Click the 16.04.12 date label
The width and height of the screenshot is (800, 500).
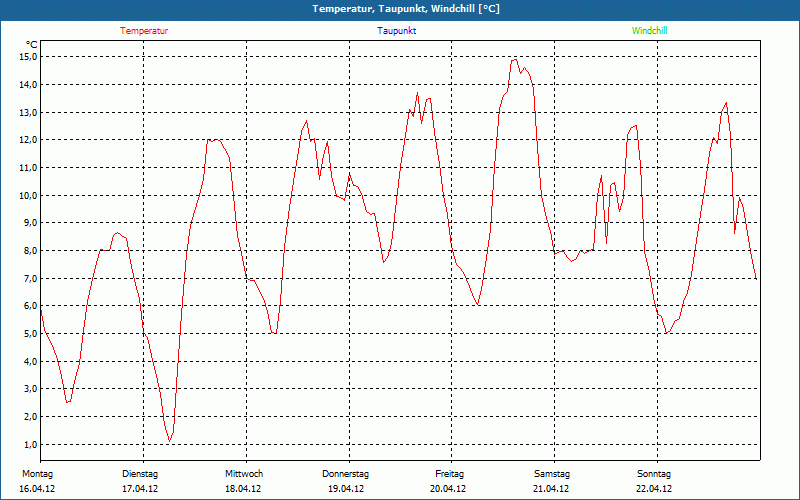(37, 489)
